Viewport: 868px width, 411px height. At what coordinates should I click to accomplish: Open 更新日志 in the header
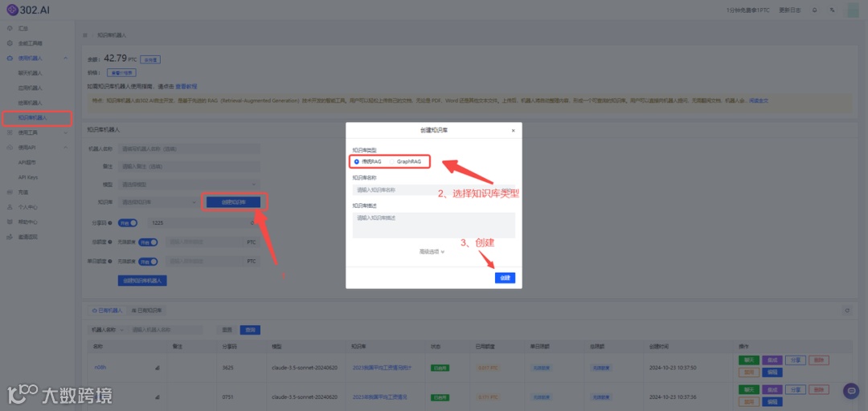(x=789, y=10)
